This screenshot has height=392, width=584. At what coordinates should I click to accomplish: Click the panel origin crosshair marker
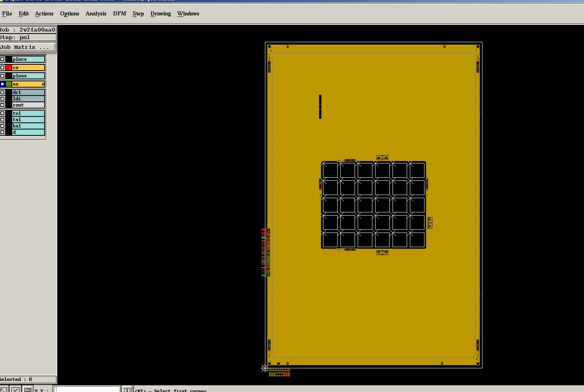[x=265, y=368]
